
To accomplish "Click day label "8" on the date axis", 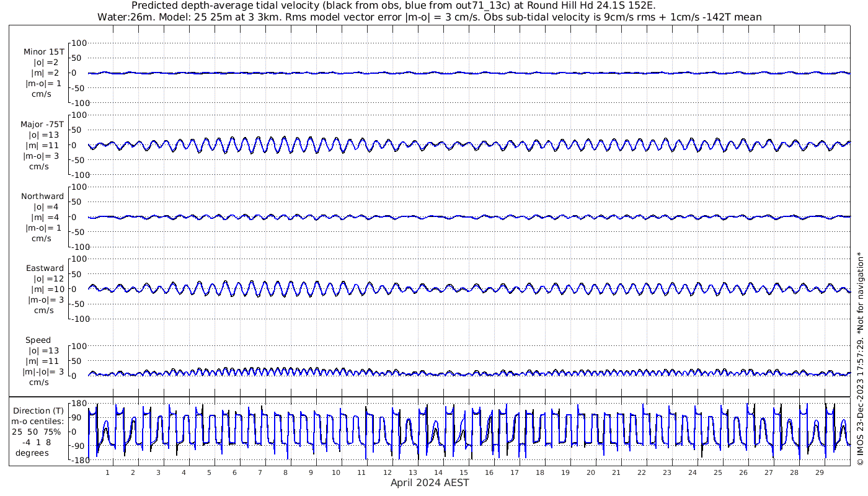I will (x=285, y=472).
